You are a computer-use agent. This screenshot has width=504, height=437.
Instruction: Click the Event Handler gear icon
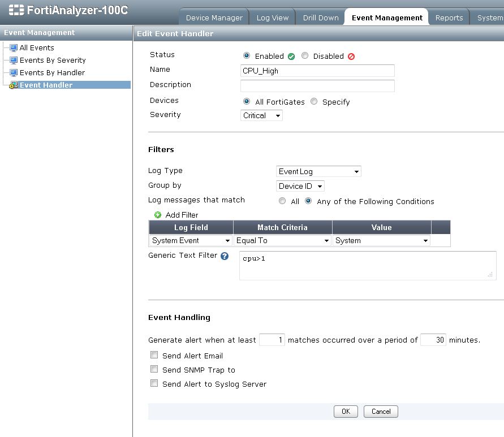tap(13, 85)
